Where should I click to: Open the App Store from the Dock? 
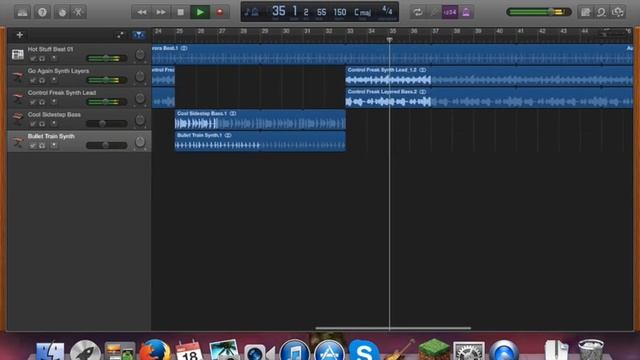pos(329,350)
